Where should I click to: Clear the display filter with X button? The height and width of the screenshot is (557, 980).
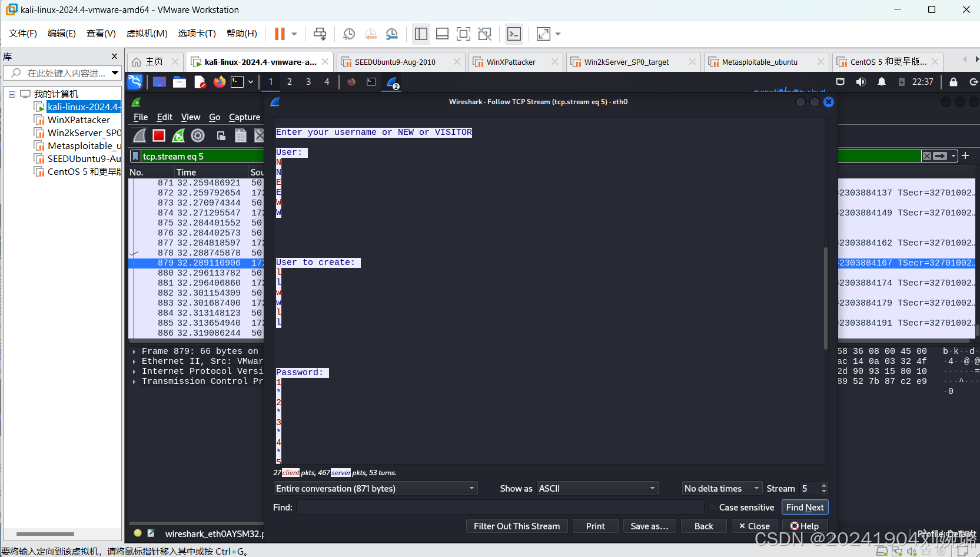pos(927,156)
